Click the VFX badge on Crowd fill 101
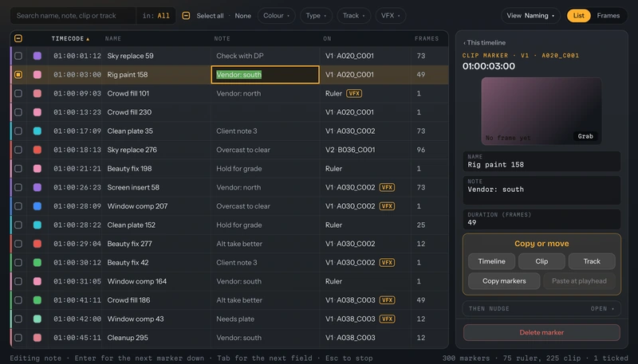The width and height of the screenshot is (638, 364). (354, 93)
